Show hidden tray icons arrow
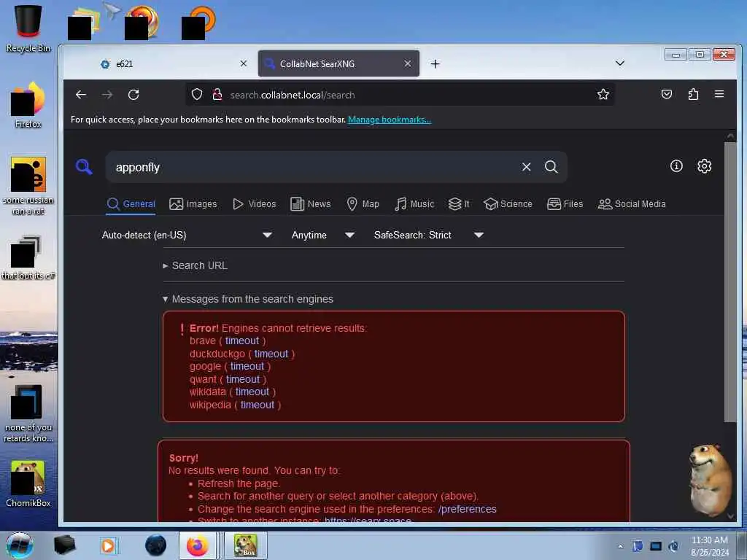 (620, 546)
